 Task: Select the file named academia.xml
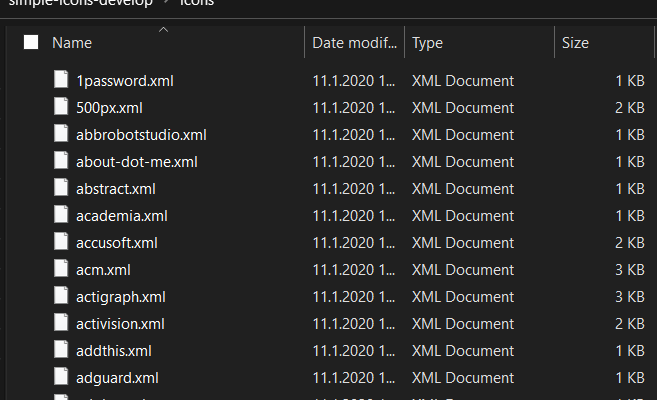122,216
